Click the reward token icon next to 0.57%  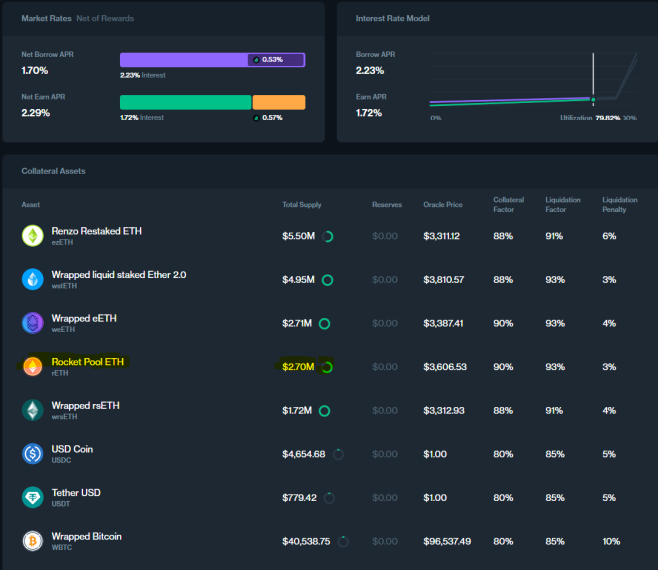click(256, 118)
